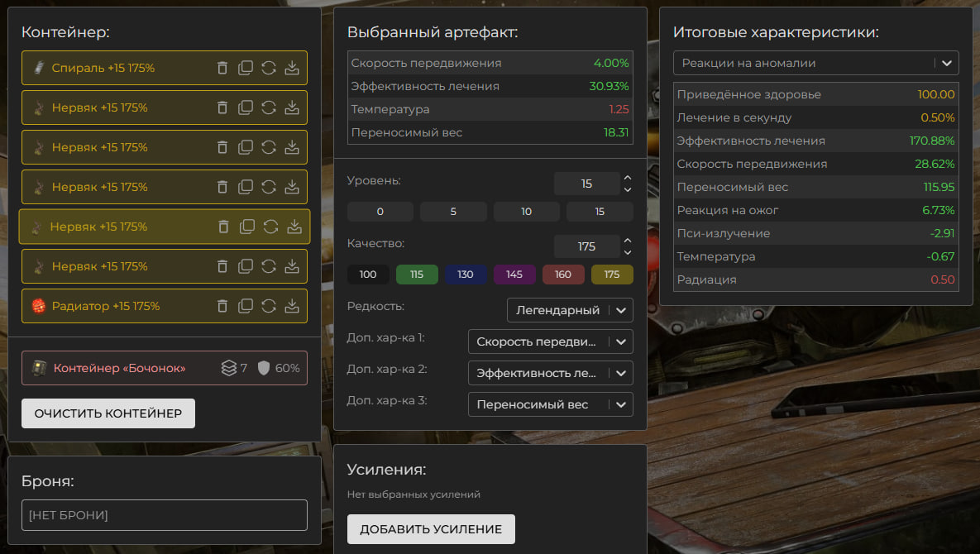Viewport: 980px width, 554px height.
Task: Open the Редкость dropdown showing Легендарный
Action: click(570, 310)
